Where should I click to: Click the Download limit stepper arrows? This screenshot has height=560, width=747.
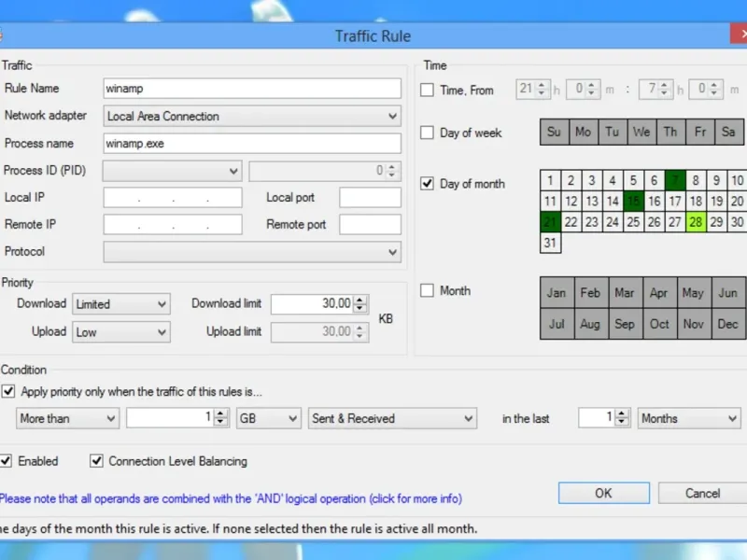[360, 304]
